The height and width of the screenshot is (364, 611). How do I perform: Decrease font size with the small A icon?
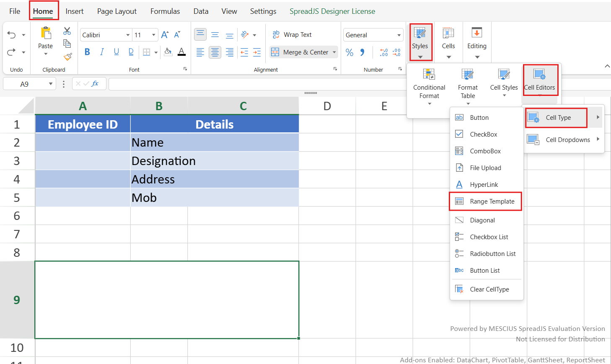point(177,35)
